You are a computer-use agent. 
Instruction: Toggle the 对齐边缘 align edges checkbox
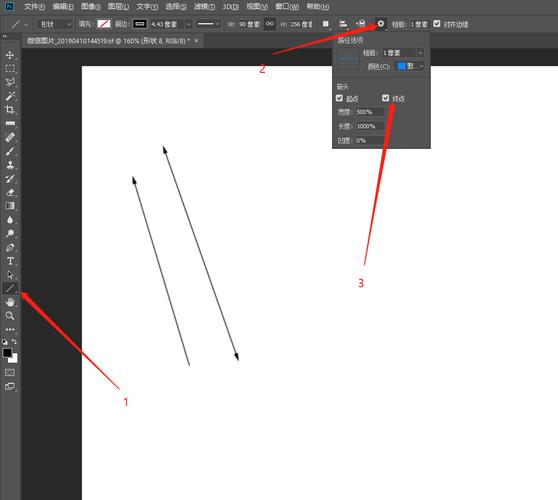pyautogui.click(x=437, y=24)
